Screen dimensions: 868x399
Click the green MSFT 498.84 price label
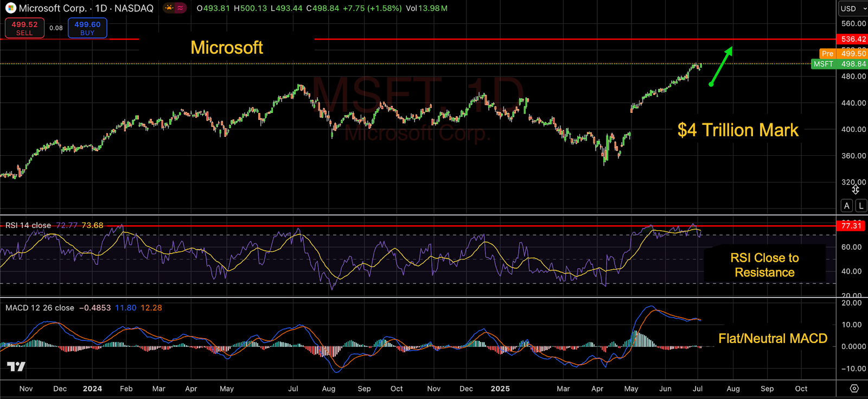coord(839,64)
